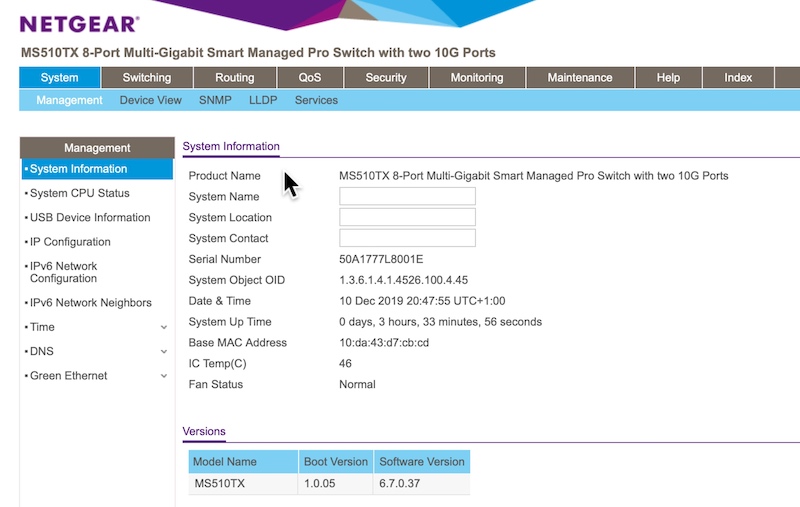Open the Switching tab
The height and width of the screenshot is (507, 800).
[147, 78]
